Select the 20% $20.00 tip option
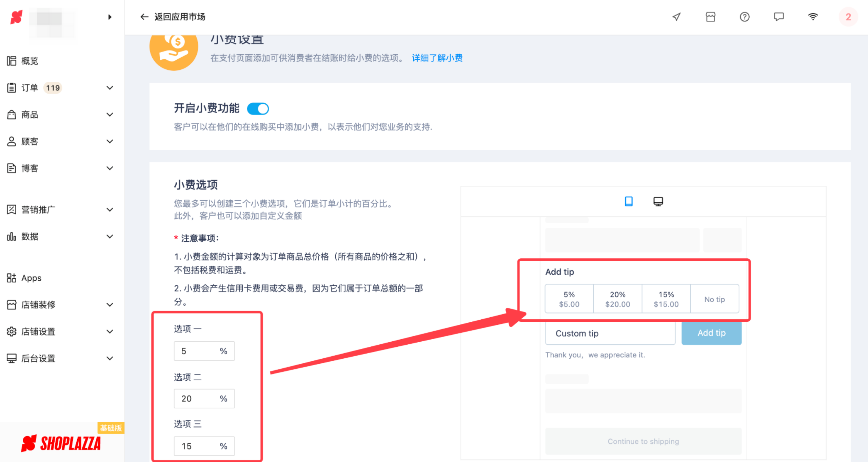 coord(618,299)
